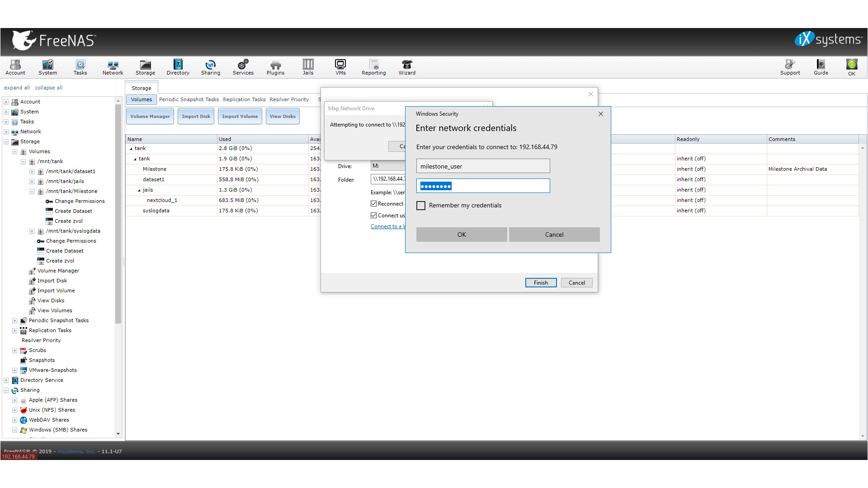Viewport: 868px width, 488px height.
Task: Open the VMs toolbar icon
Action: tap(340, 67)
